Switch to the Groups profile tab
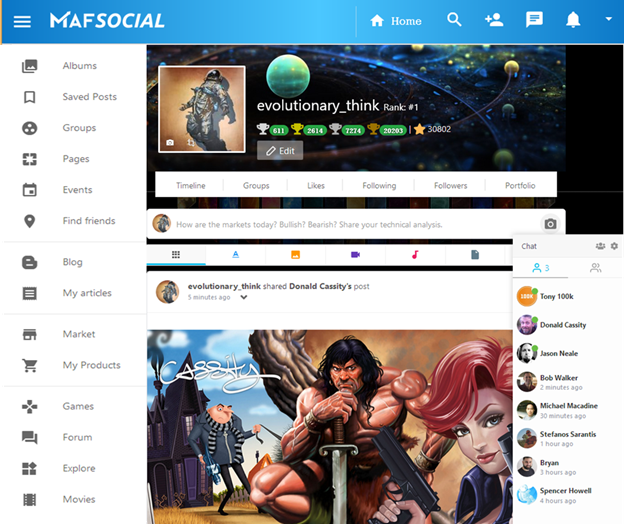624x524 pixels. [x=256, y=186]
